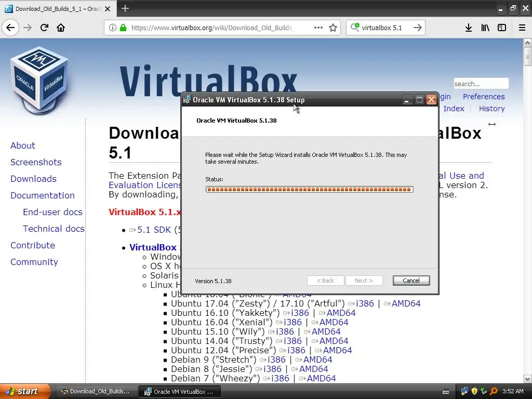This screenshot has height=399, width=532.
Task: Click the VirtualBox cube logo
Action: point(39,80)
